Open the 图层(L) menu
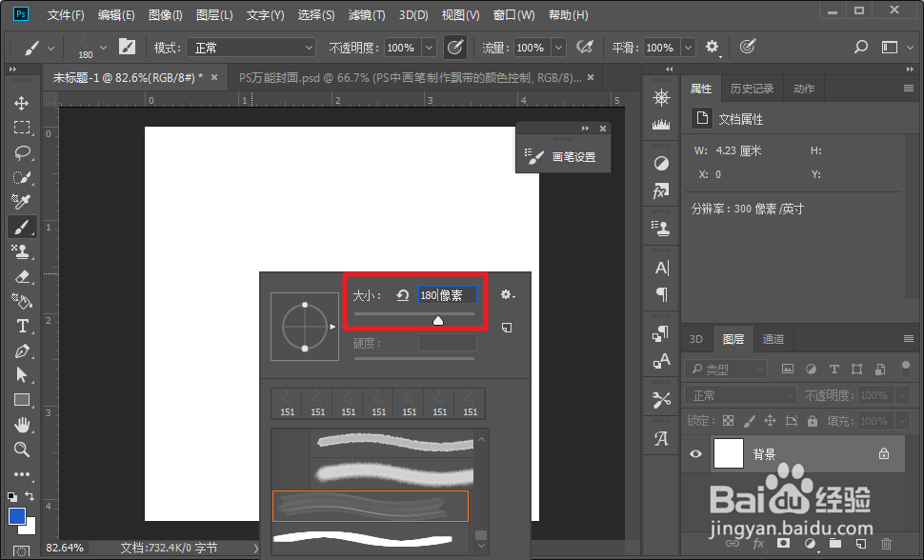 (214, 14)
